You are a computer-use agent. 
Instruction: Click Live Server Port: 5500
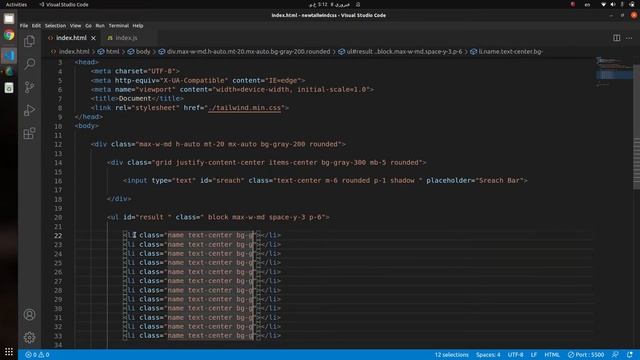pos(586,355)
